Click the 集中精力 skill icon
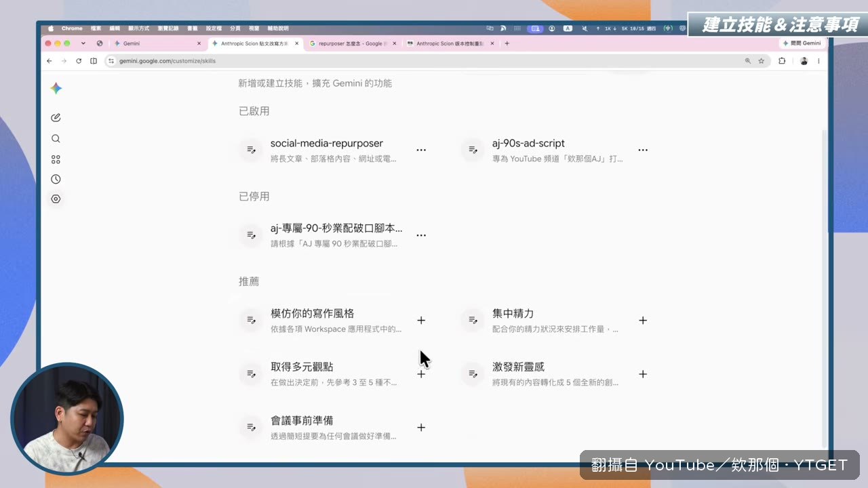 click(473, 320)
